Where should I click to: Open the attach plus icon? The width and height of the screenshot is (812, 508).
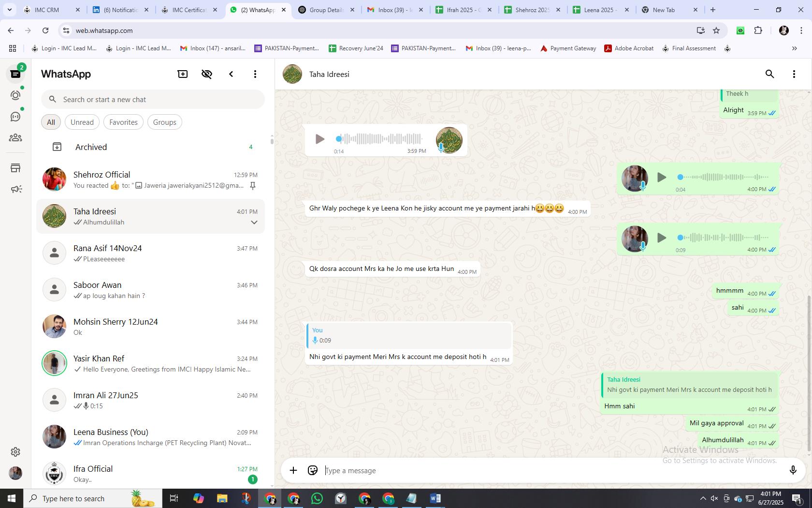click(293, 470)
